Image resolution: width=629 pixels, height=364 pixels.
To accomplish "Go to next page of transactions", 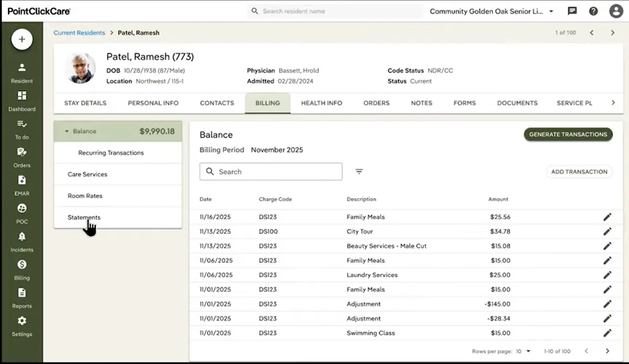I will point(607,351).
